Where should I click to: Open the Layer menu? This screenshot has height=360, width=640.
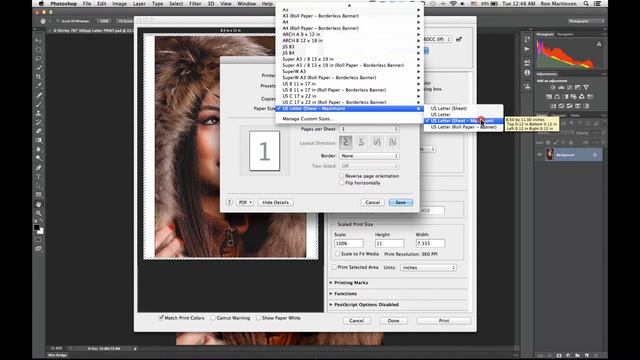(x=139, y=4)
